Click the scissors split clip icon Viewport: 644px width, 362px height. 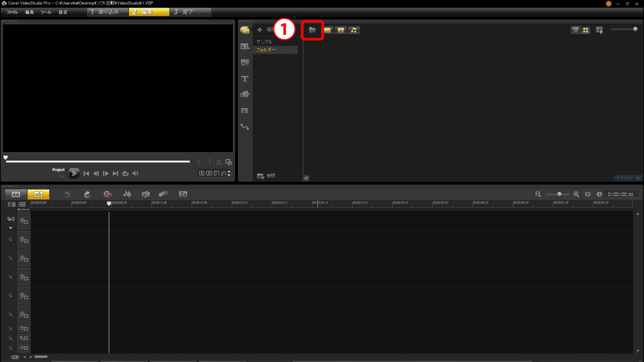click(219, 162)
